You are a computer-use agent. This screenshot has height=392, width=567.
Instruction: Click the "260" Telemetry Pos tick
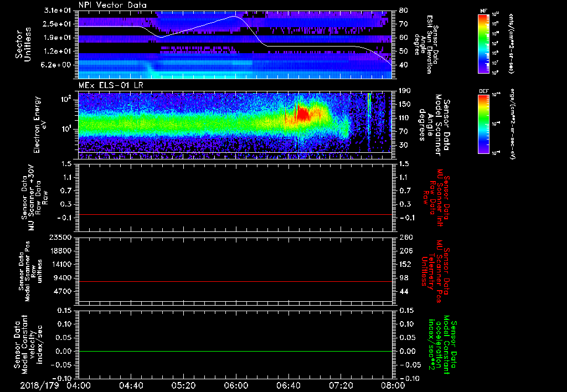click(405, 237)
